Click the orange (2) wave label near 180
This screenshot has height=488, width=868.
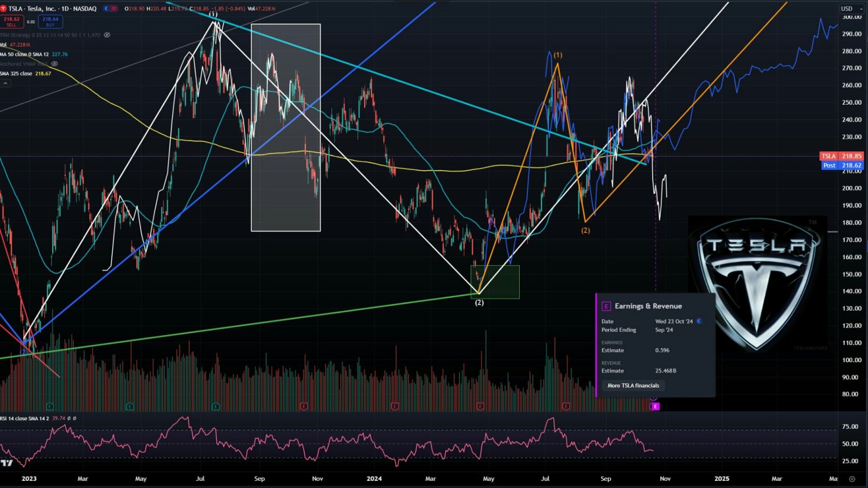[x=585, y=230]
